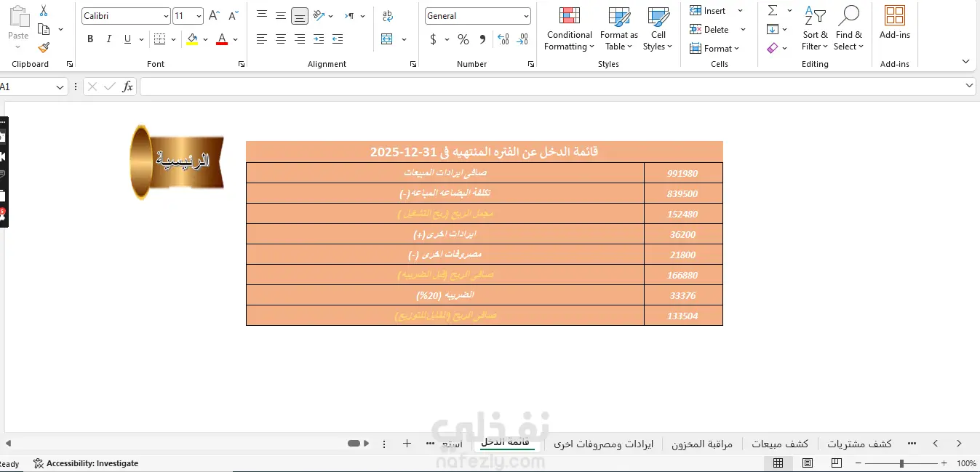The height and width of the screenshot is (472, 980).
Task: Apply comma style
Action: pyautogui.click(x=483, y=39)
